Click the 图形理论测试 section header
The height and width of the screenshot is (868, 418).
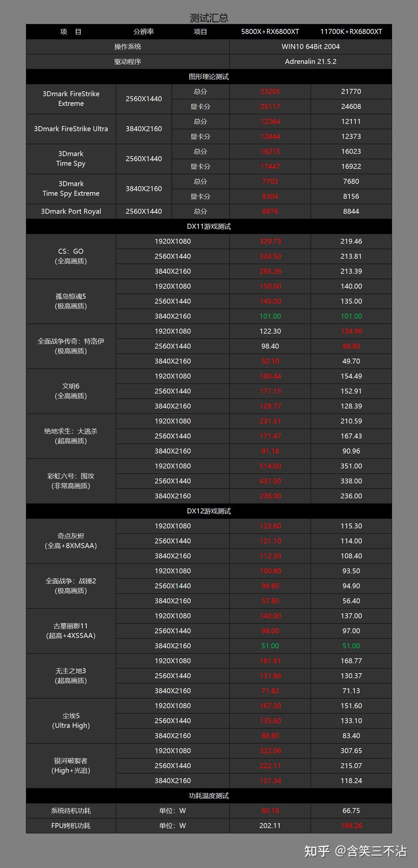click(209, 77)
